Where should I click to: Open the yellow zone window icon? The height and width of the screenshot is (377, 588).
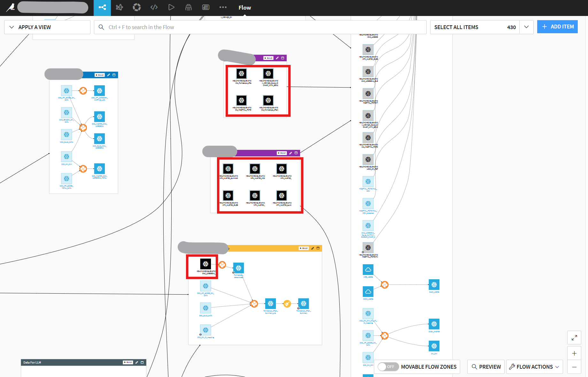[318, 248]
